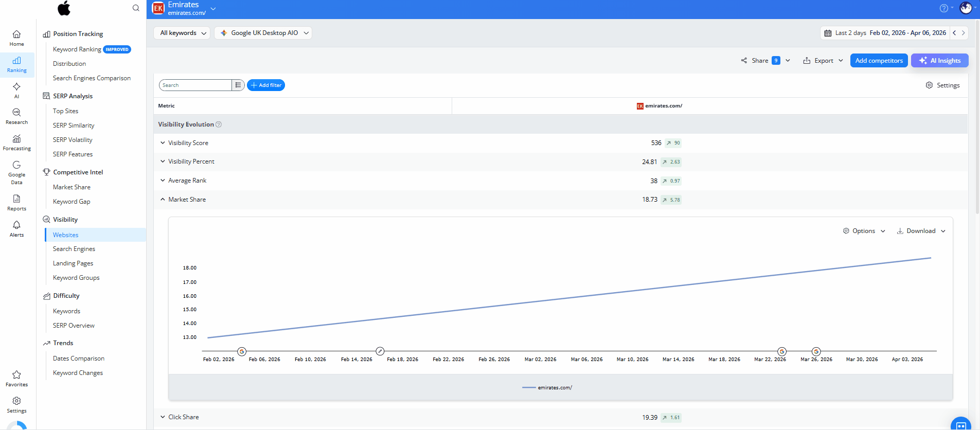This screenshot has width=980, height=430.
Task: Open the project selector dropdown chevron
Action: tap(213, 9)
